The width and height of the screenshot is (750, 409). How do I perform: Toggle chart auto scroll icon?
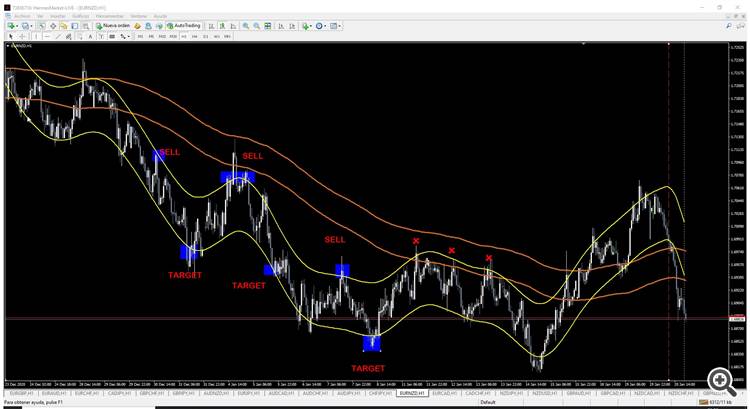pos(281,26)
